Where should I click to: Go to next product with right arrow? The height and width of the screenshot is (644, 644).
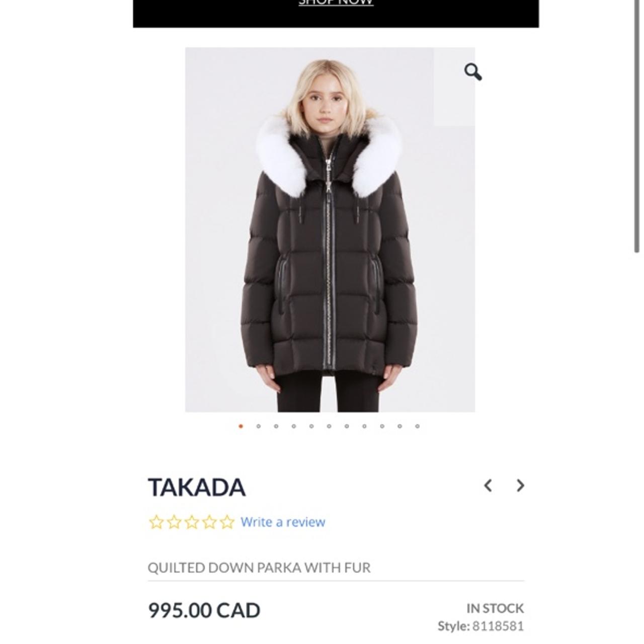pyautogui.click(x=520, y=486)
